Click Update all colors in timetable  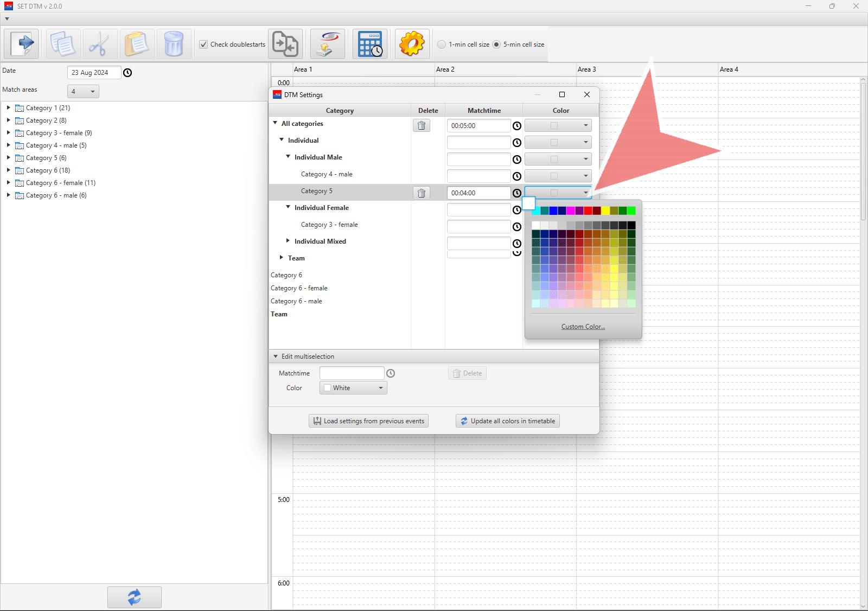coord(507,421)
